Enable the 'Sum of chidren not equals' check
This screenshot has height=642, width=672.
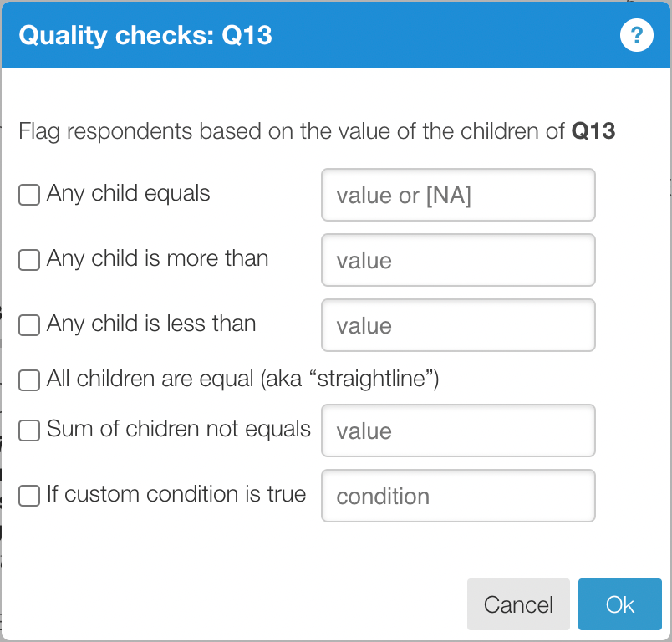[28, 430]
